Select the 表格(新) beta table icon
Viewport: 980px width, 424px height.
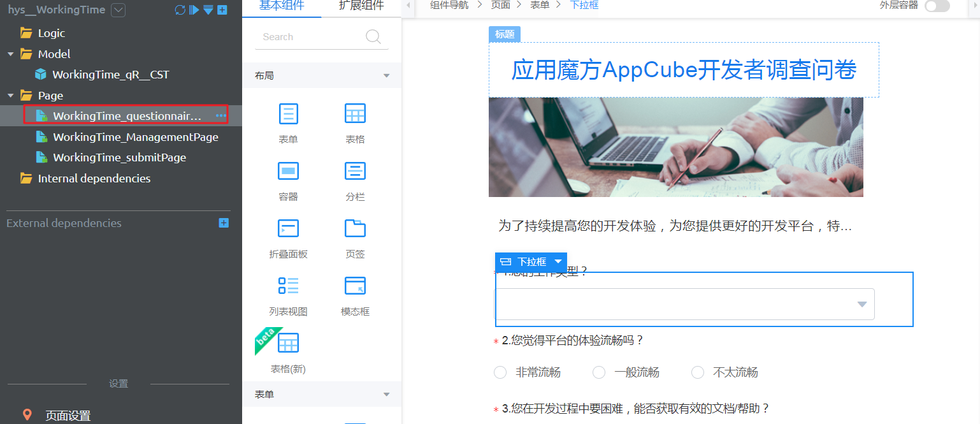click(289, 343)
